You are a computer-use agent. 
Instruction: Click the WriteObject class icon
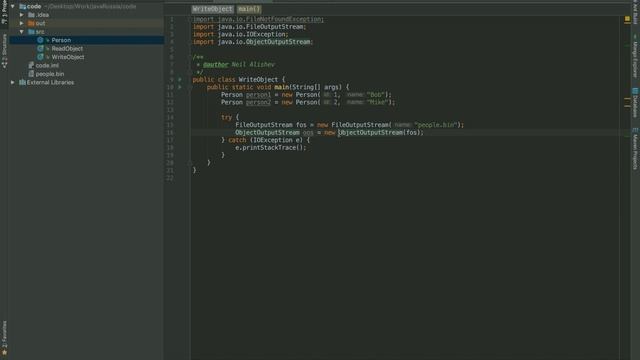(x=40, y=57)
